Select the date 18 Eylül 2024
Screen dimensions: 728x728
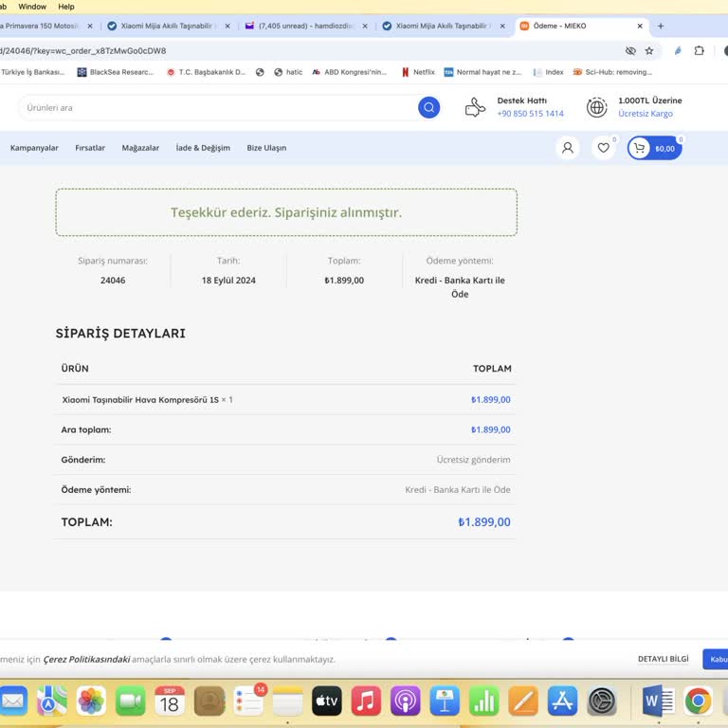click(228, 281)
